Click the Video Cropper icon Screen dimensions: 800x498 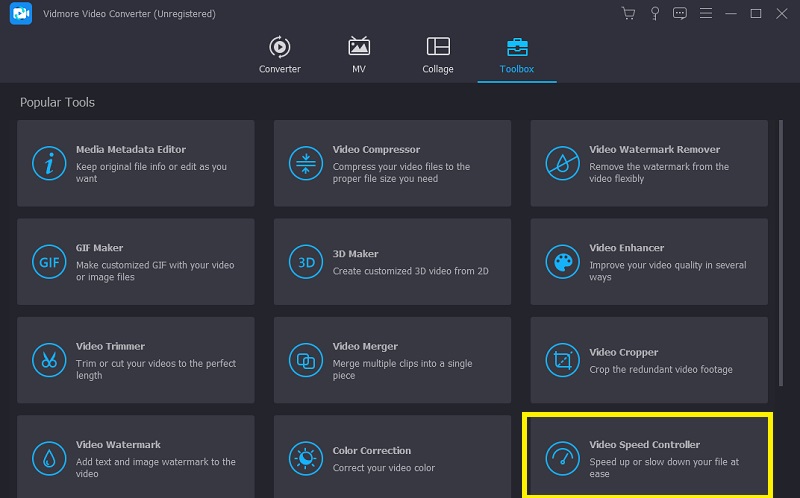pos(560,359)
